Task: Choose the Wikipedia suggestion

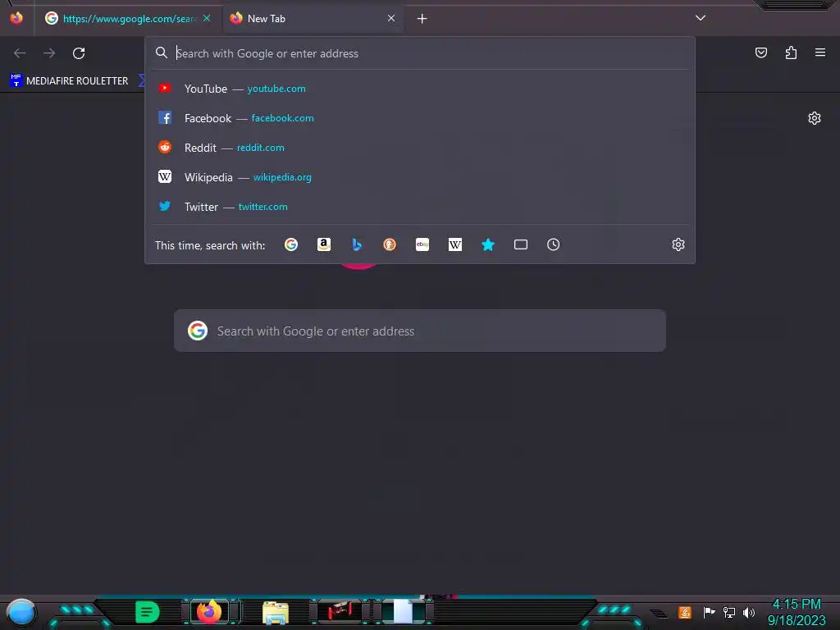Action: tap(420, 177)
